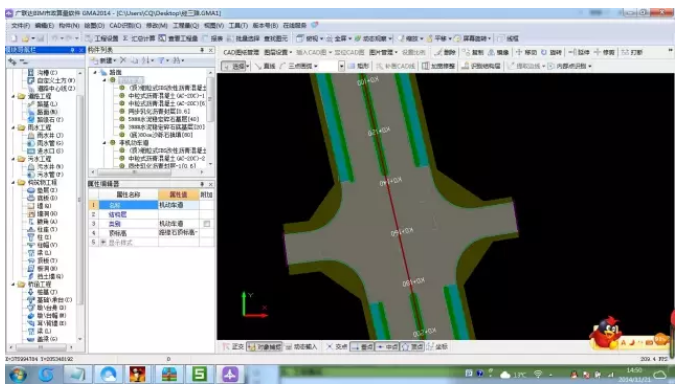The height and width of the screenshot is (389, 682).
Task: Click the 删除 (delete) eraser icon
Action: [x=439, y=52]
